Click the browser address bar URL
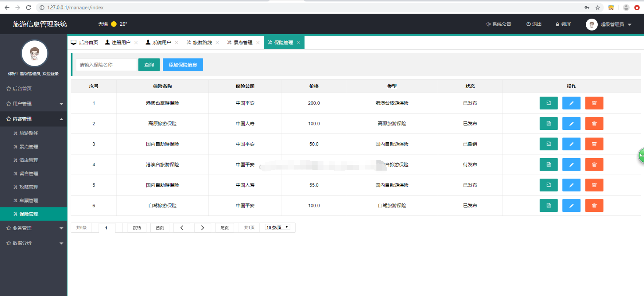This screenshot has height=296, width=644. [x=75, y=7]
